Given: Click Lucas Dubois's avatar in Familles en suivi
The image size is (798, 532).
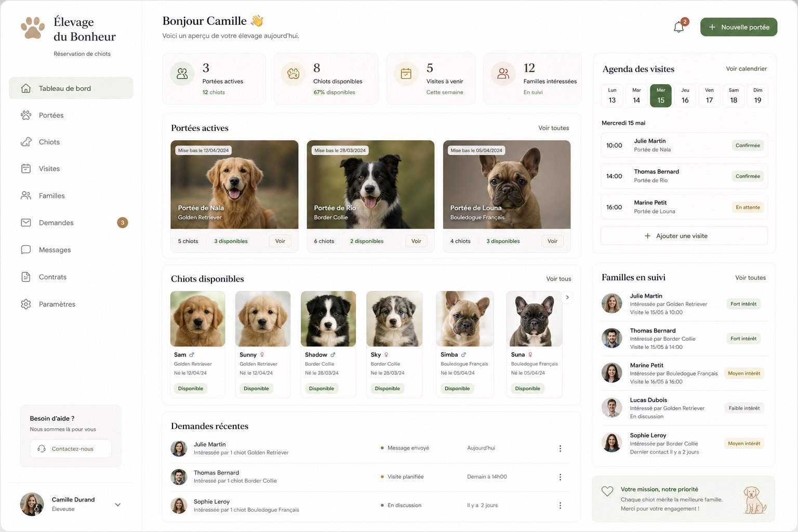Looking at the screenshot, I should 611,408.
